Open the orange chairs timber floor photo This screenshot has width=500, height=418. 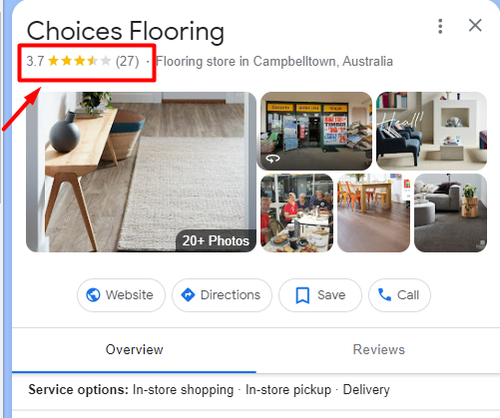[x=374, y=213]
